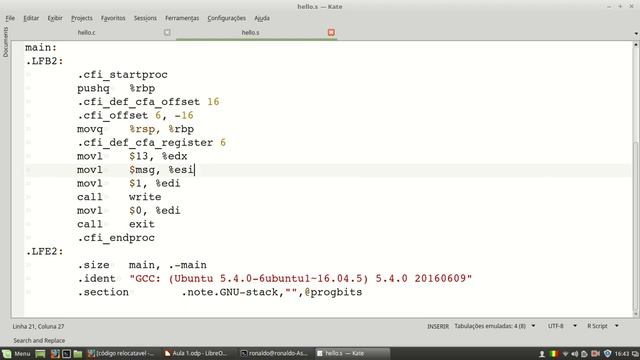Screen dimensions: 640x360
Task: Click show desktop icon in taskbar
Action: [40, 353]
